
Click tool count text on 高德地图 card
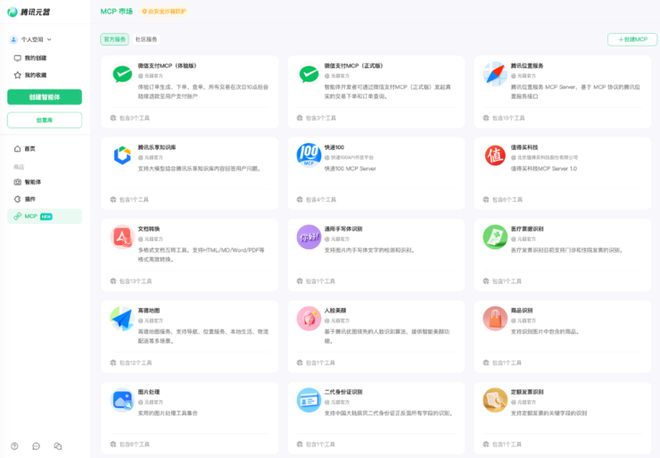pyautogui.click(x=136, y=362)
